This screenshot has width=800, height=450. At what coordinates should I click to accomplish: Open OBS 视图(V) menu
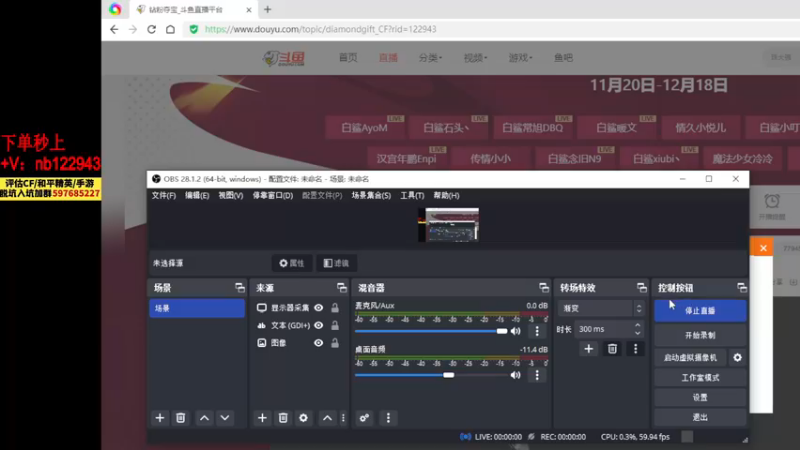(x=231, y=195)
